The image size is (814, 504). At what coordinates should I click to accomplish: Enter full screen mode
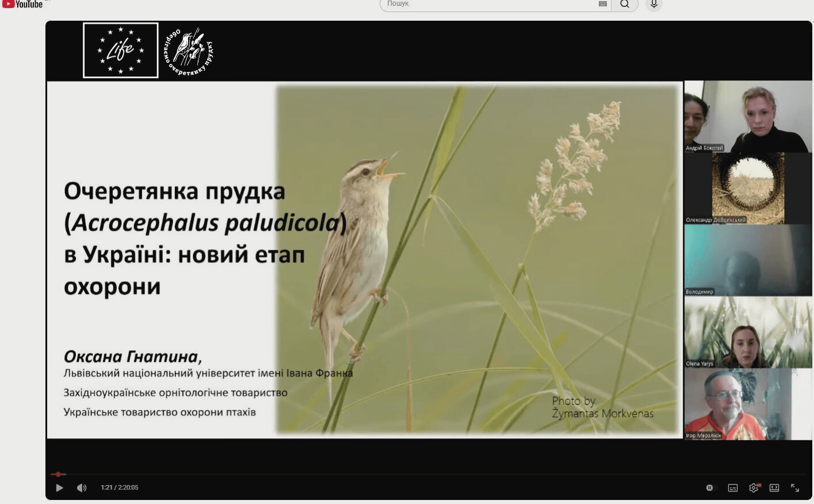click(795, 488)
